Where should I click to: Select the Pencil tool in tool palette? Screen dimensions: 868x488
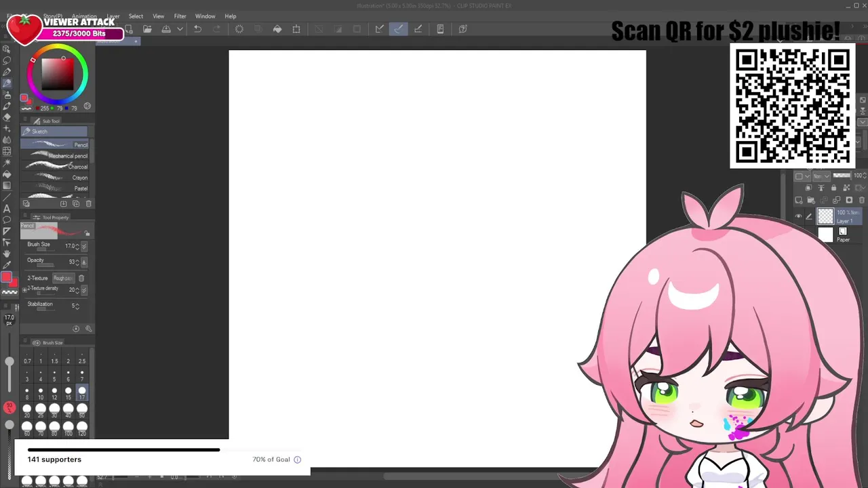[x=7, y=83]
